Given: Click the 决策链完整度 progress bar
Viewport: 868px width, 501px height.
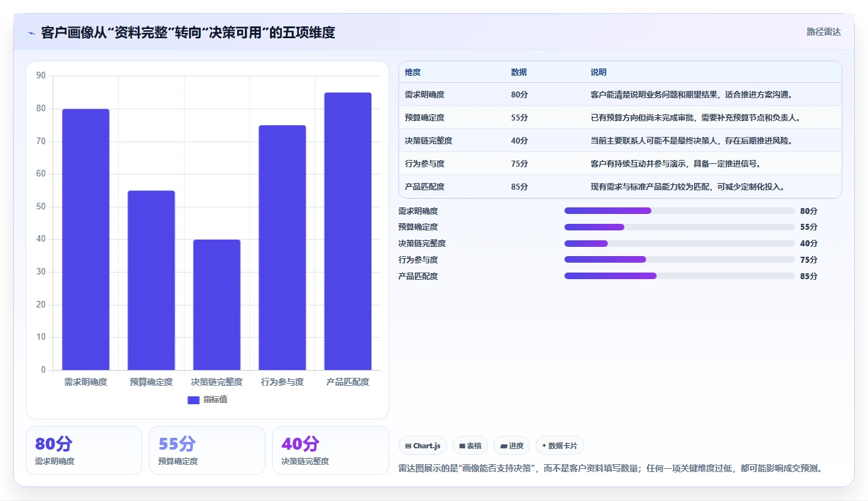Looking at the screenshot, I should pyautogui.click(x=679, y=244).
